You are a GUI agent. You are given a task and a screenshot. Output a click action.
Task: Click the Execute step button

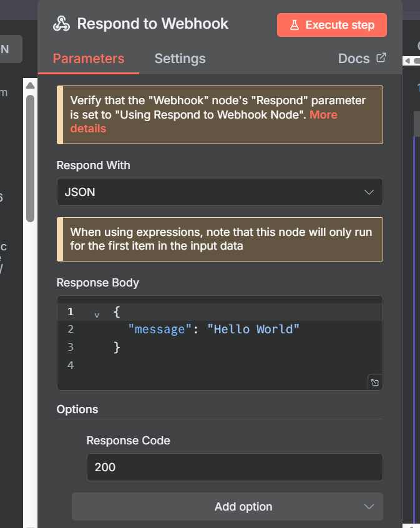pyautogui.click(x=332, y=25)
